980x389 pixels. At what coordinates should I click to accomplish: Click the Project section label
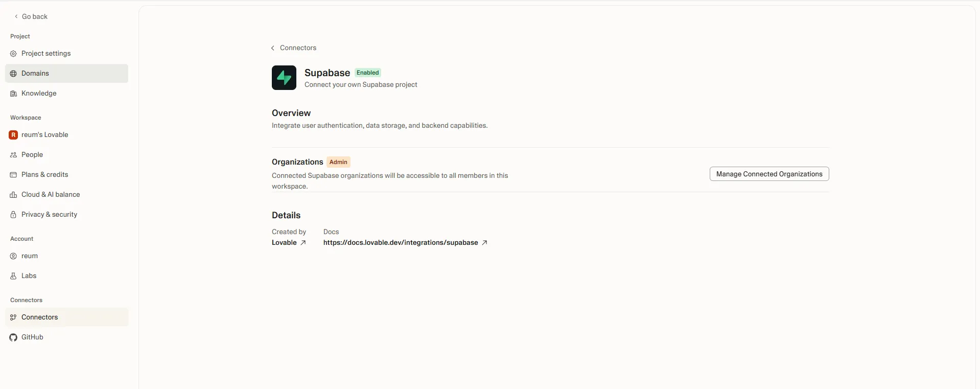click(x=20, y=36)
